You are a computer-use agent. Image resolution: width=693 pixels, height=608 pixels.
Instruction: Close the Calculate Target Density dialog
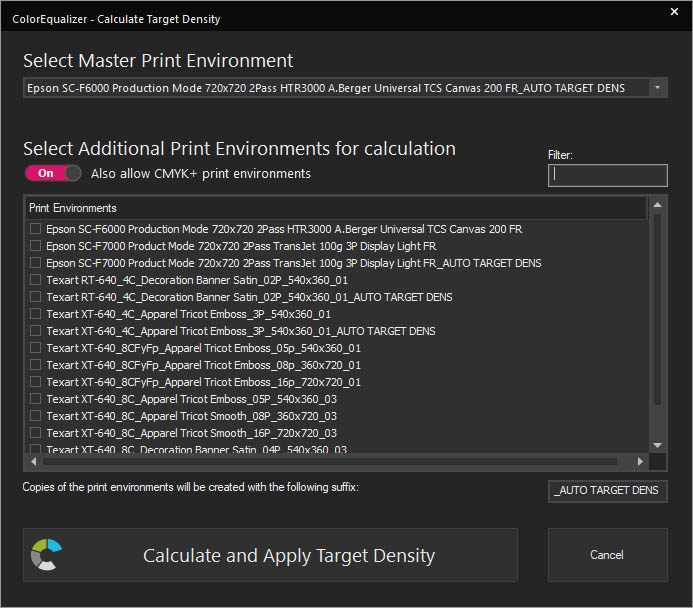click(674, 11)
